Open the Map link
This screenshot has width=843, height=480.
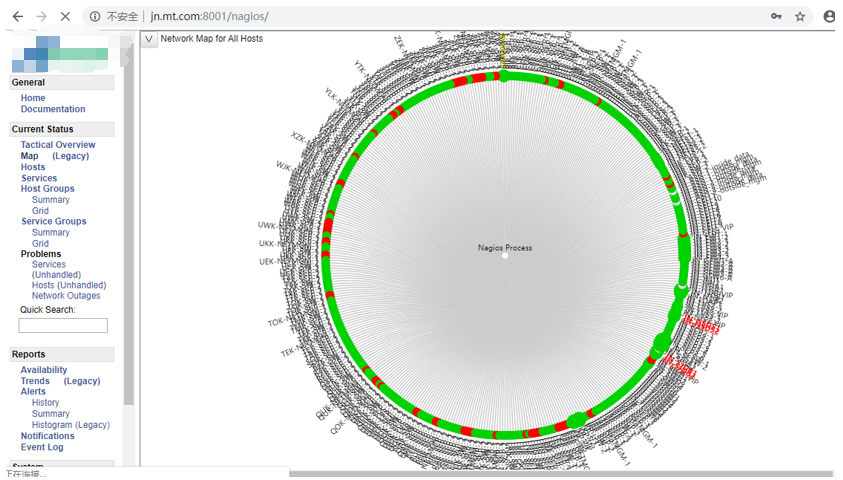click(x=30, y=156)
